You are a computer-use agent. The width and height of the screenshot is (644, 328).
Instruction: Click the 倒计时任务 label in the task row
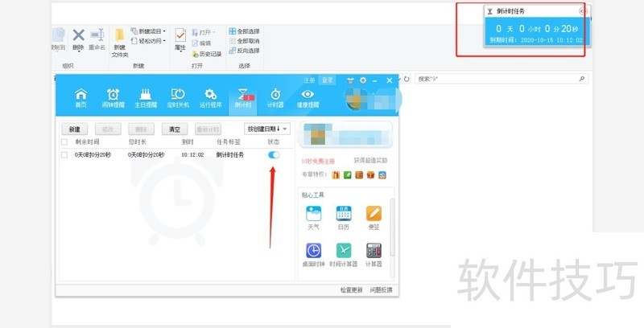pos(230,154)
